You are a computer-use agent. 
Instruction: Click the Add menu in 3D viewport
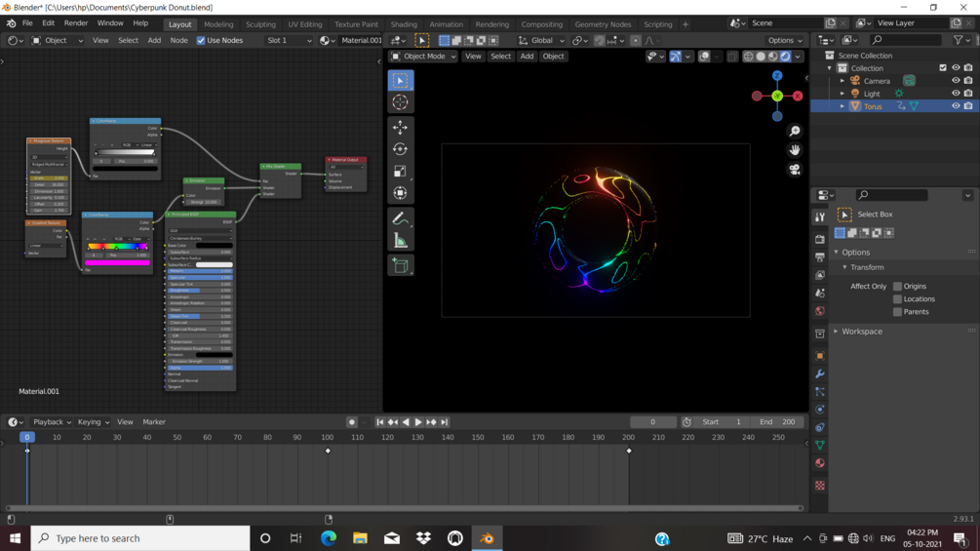pos(527,57)
